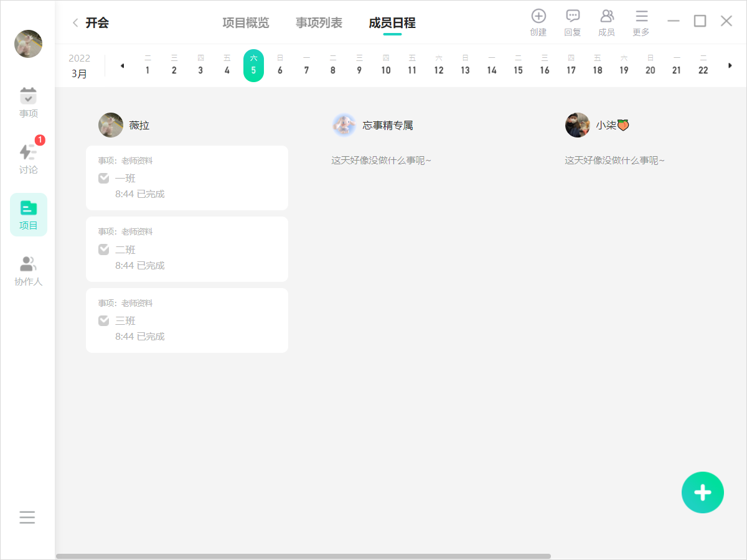Open the 事项 section in sidebar
747x560 pixels.
click(28, 103)
